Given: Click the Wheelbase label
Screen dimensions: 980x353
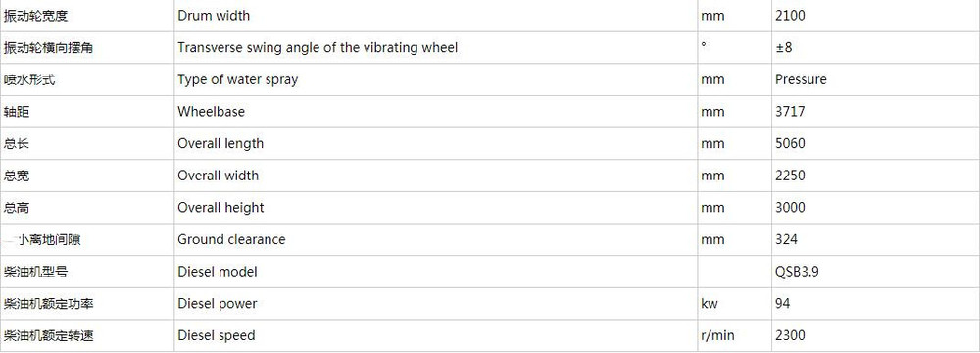Looking at the screenshot, I should [212, 112].
